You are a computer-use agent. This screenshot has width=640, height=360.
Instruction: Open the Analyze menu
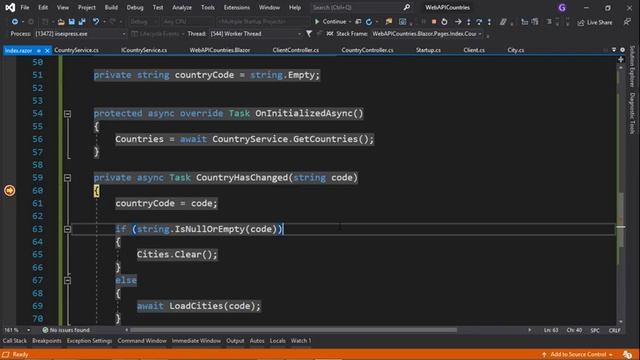[x=182, y=7]
